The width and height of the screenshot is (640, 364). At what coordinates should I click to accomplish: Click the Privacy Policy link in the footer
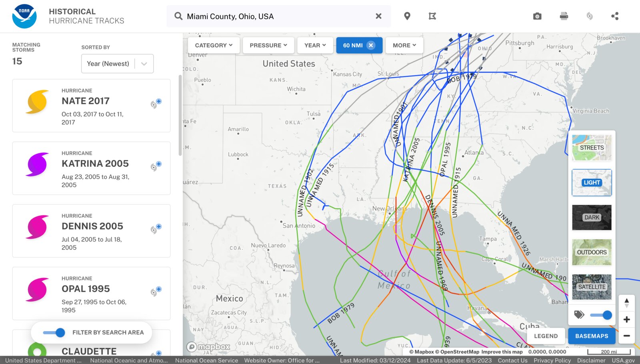[x=552, y=360]
